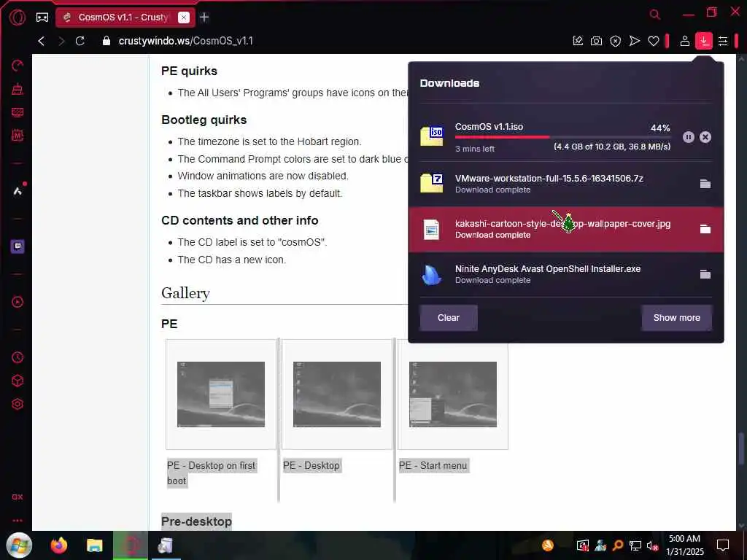The image size is (747, 560).
Task: Open the Opera GX main menu logo
Action: point(18,17)
